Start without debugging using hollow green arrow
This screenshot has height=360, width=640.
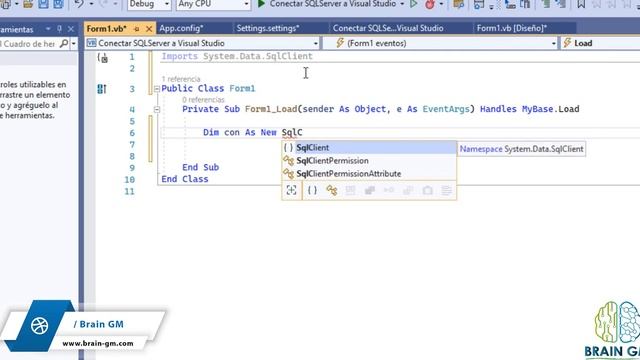(413, 4)
